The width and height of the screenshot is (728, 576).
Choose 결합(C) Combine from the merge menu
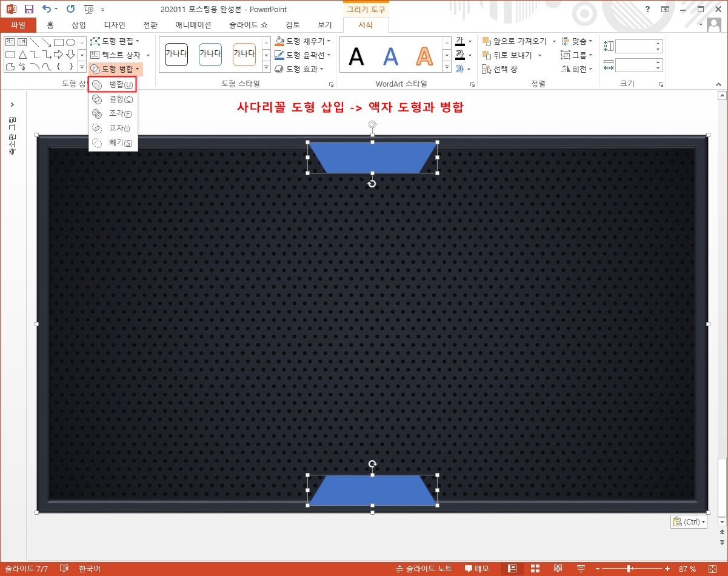pos(113,99)
